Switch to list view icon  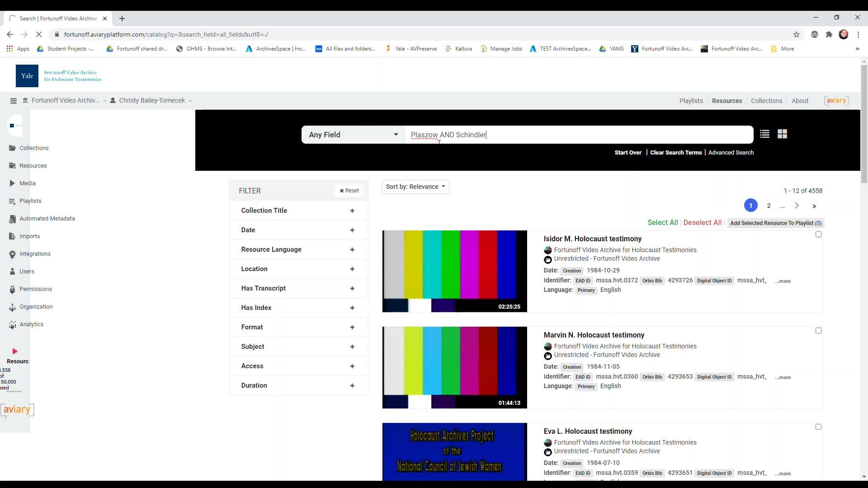(764, 134)
